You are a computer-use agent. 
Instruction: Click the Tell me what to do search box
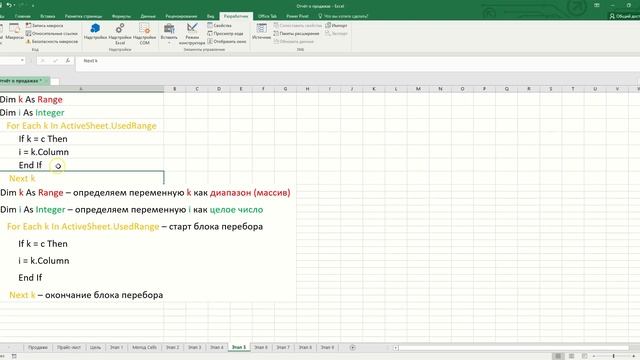343,16
